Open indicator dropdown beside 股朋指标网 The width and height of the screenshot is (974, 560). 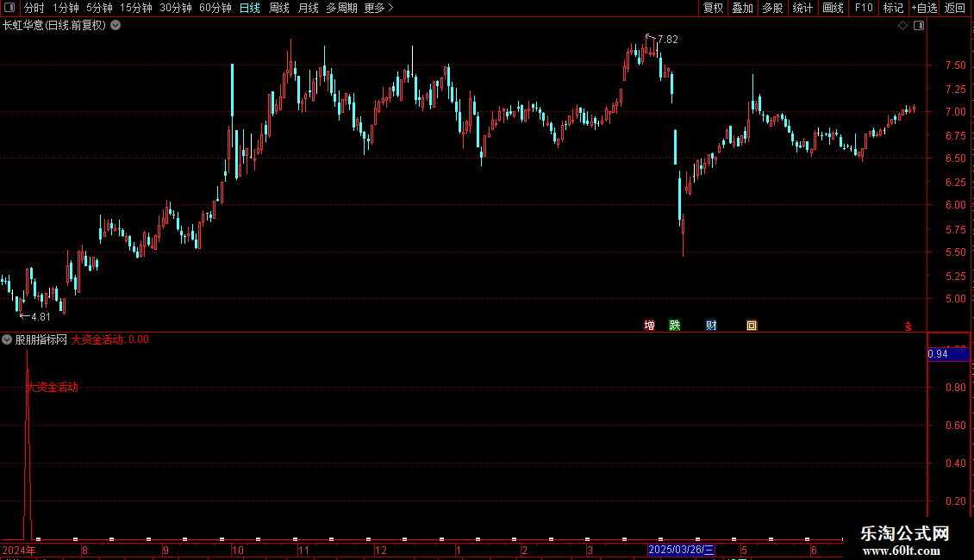click(7, 339)
